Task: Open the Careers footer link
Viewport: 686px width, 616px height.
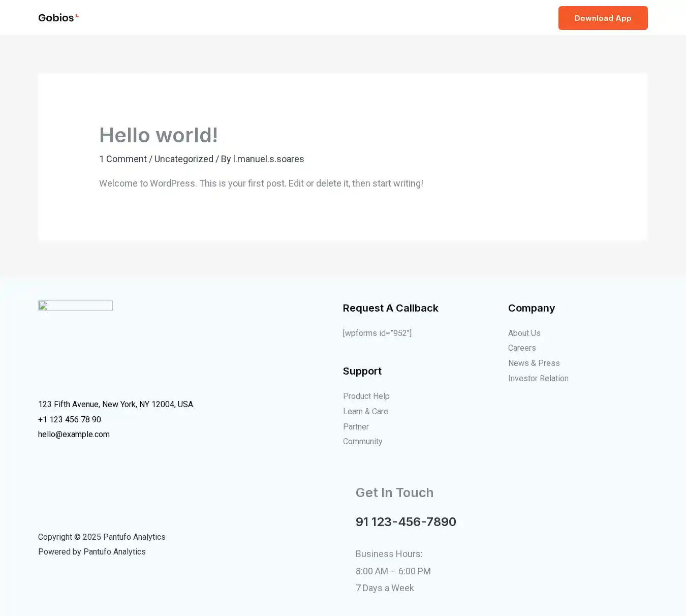Action: [x=521, y=348]
